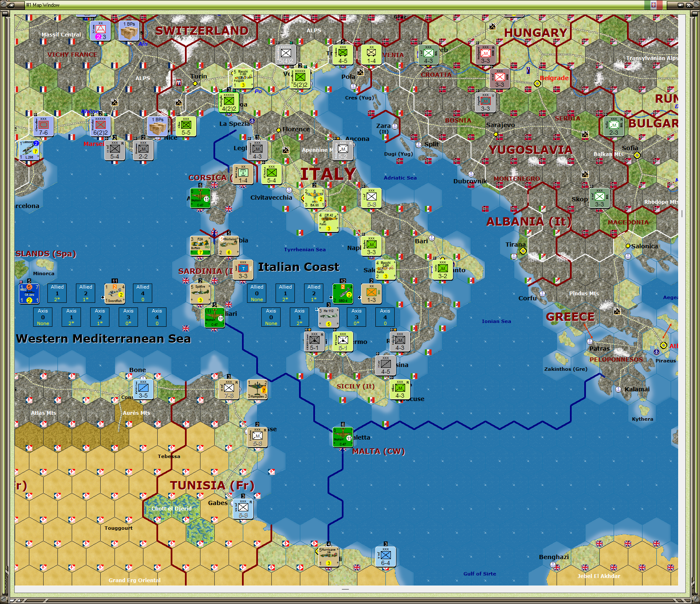Select the Skytrain C-47 unit at Malta
Screen dimensions: 700x604
point(343,437)
